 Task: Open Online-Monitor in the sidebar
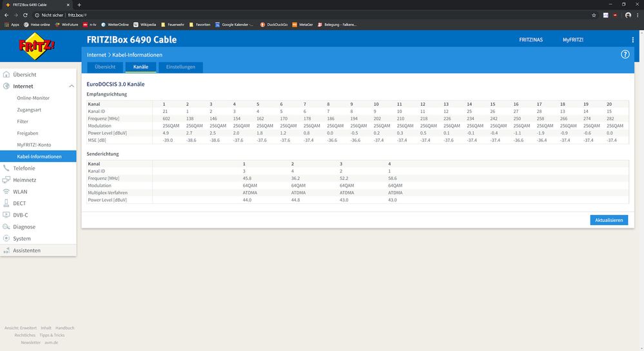34,98
